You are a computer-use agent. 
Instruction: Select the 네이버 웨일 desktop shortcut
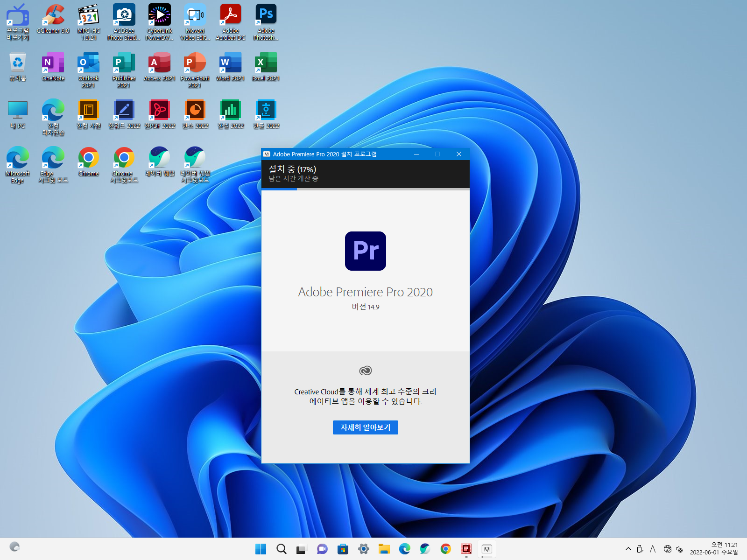pyautogui.click(x=160, y=161)
